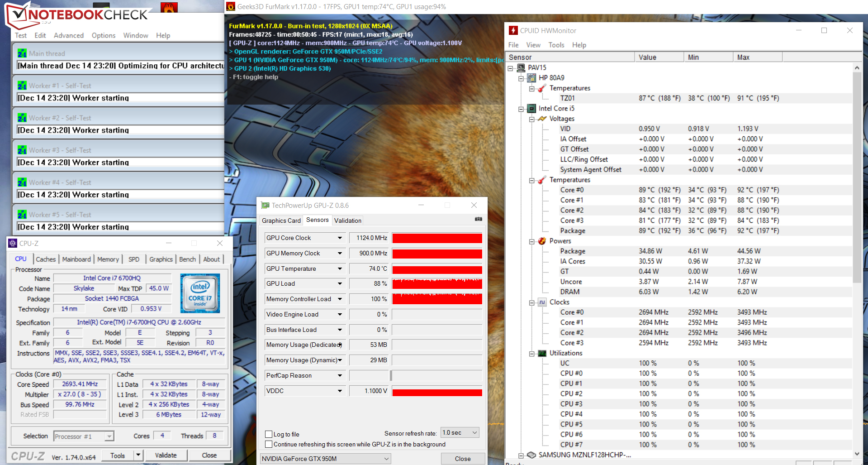Expand the Samsung MZNLF128HCHP tree node

tap(521, 455)
